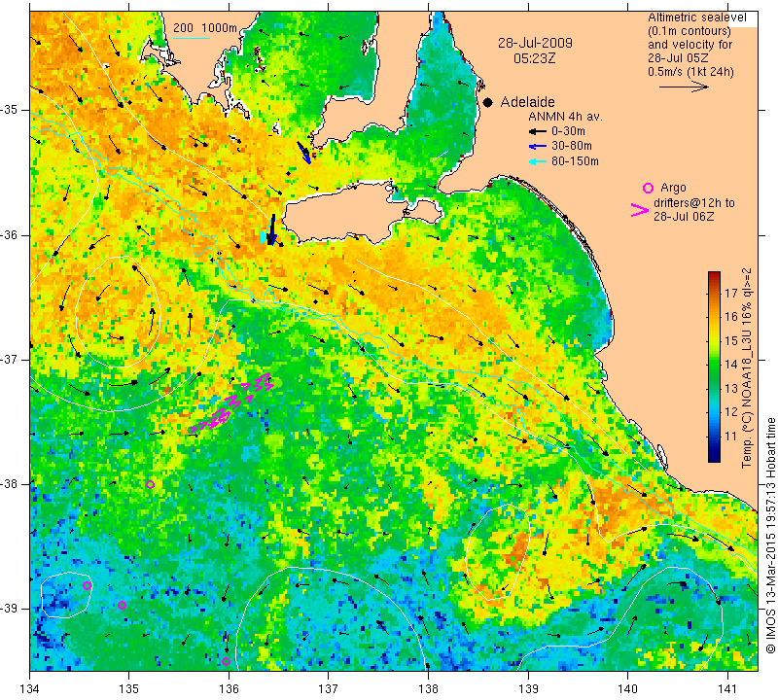
Task: Click the 14 value on temperature scale
Action: point(731,365)
